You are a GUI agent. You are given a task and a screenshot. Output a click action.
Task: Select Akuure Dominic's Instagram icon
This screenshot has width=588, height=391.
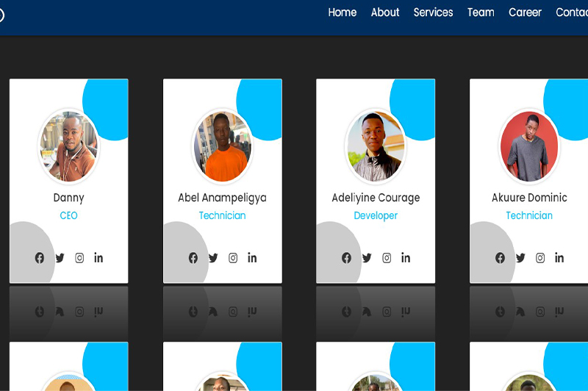click(x=540, y=258)
